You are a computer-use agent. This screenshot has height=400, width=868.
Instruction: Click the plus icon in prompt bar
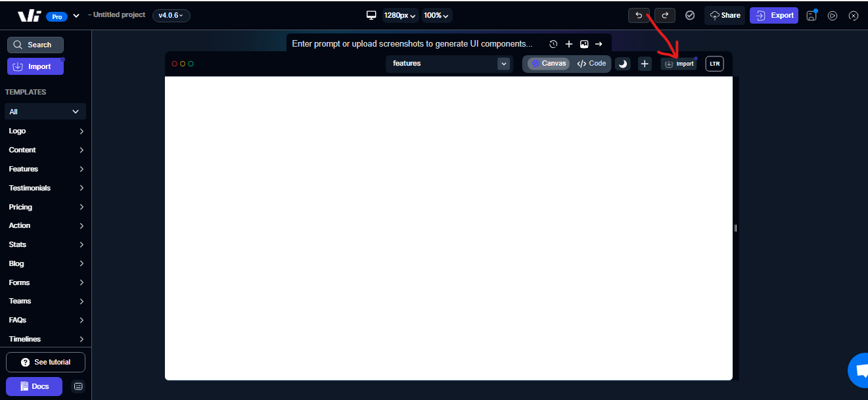coord(569,44)
